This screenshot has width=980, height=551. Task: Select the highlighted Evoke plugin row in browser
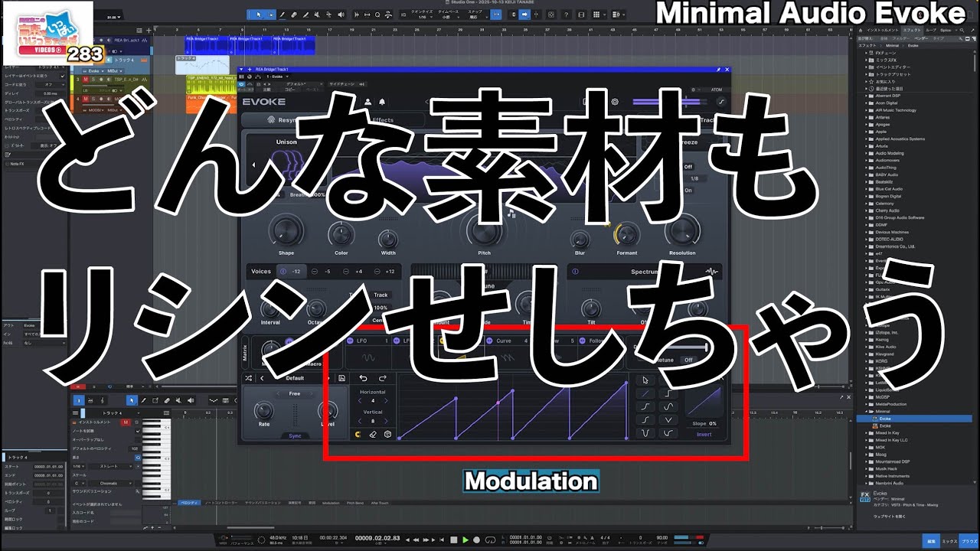coord(915,419)
